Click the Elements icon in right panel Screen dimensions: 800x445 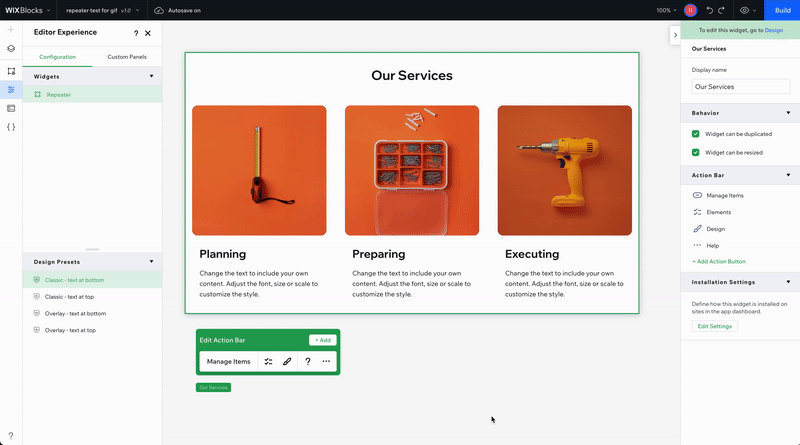point(697,212)
